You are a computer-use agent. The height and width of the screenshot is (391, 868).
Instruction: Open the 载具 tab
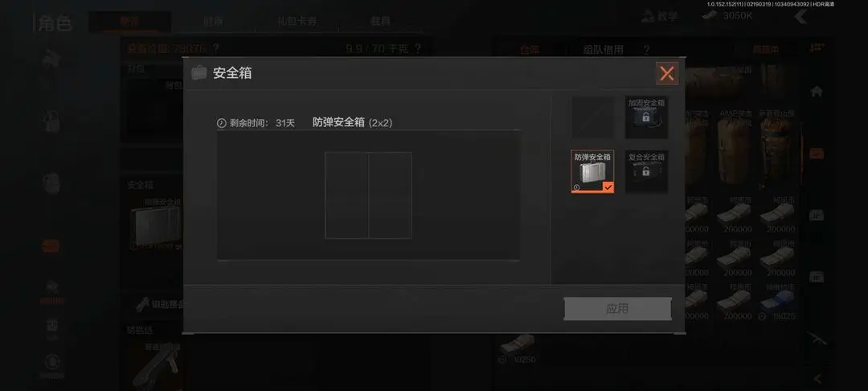pyautogui.click(x=379, y=21)
